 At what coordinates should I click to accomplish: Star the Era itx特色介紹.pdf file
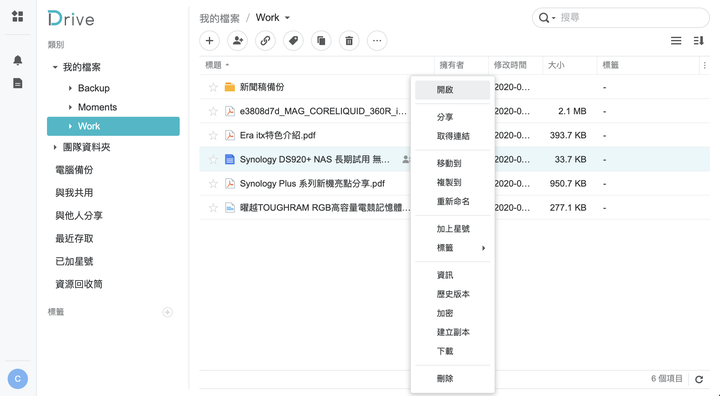click(213, 135)
